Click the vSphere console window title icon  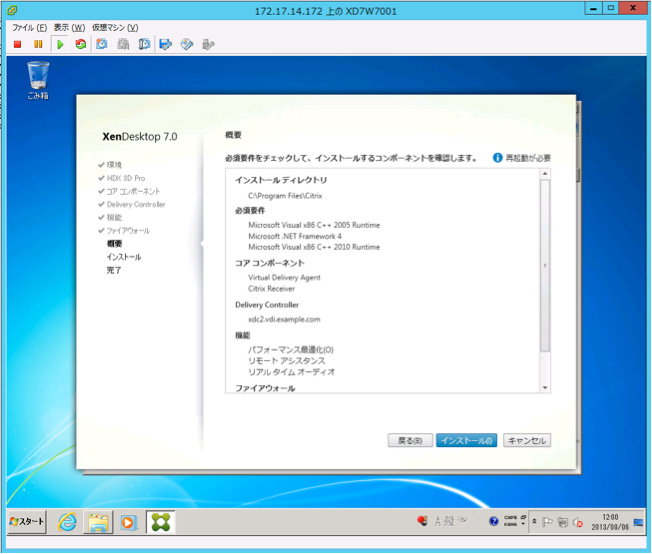point(12,10)
